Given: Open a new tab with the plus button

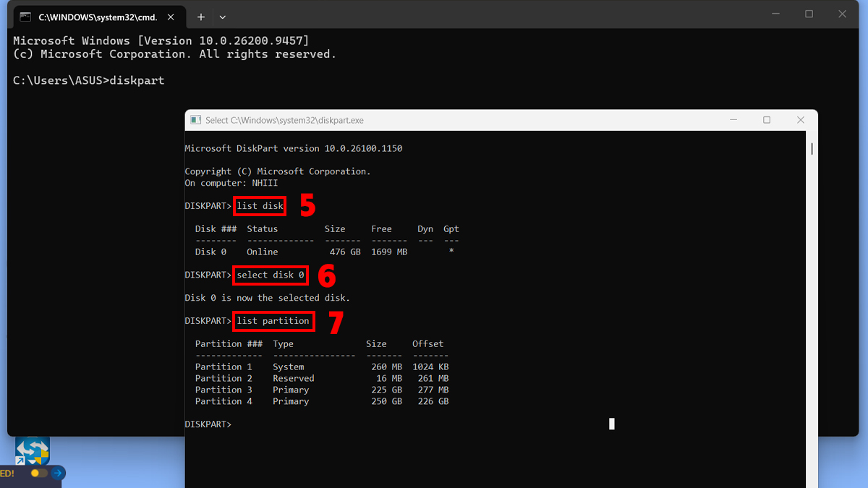Looking at the screenshot, I should click(x=201, y=16).
